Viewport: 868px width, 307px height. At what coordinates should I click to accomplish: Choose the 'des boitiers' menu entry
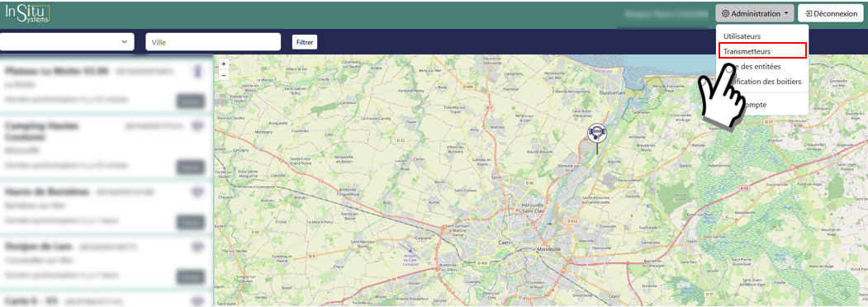tap(762, 82)
